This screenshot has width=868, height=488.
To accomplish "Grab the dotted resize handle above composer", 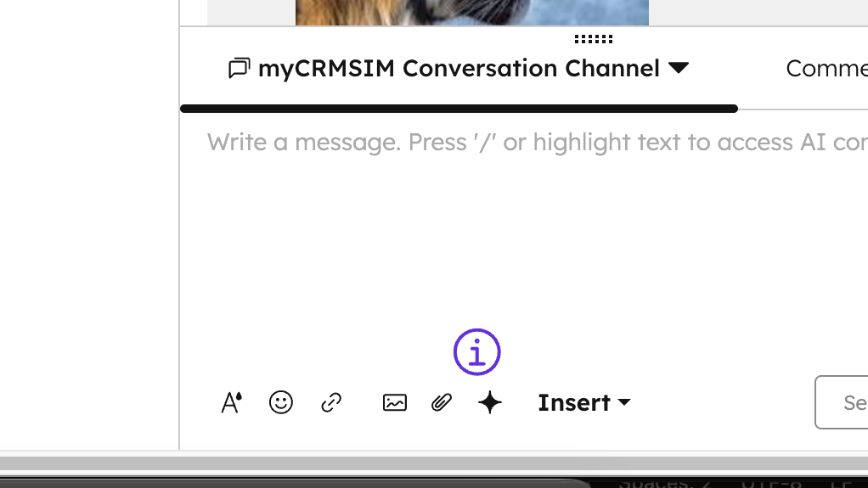I will tap(594, 39).
